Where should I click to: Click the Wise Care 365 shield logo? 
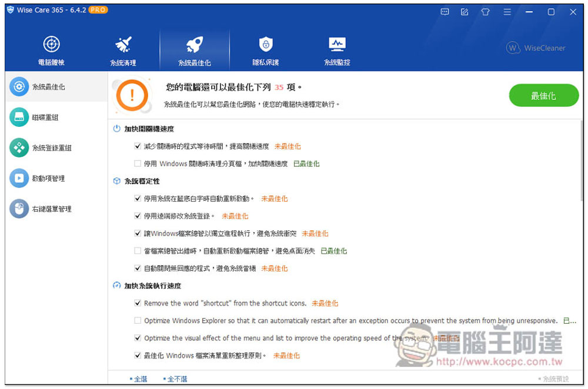(11, 10)
